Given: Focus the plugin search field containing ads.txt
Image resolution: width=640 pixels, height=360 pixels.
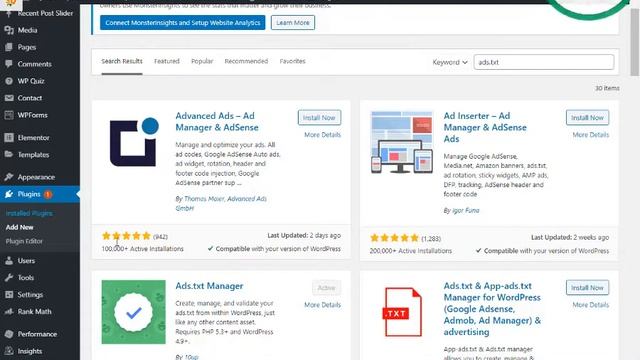Looking at the screenshot, I should 544,62.
